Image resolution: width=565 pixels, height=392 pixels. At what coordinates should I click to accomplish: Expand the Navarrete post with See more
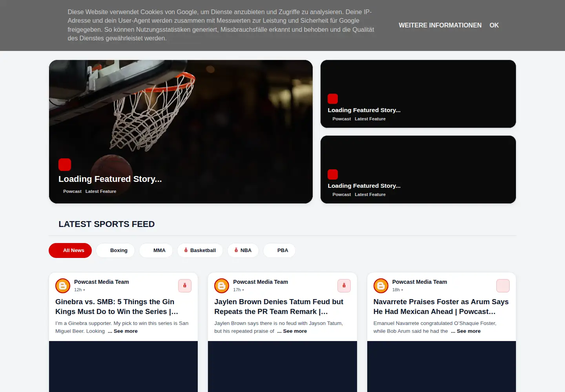click(466, 331)
